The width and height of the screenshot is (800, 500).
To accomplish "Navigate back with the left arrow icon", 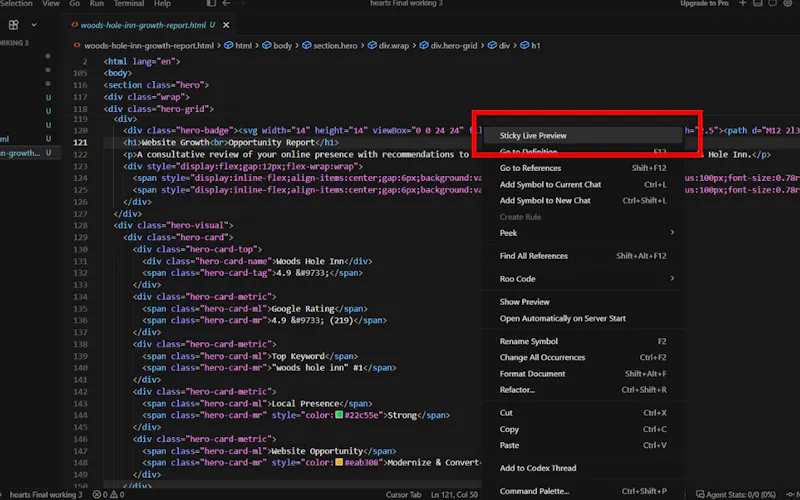I will tap(227, 4).
